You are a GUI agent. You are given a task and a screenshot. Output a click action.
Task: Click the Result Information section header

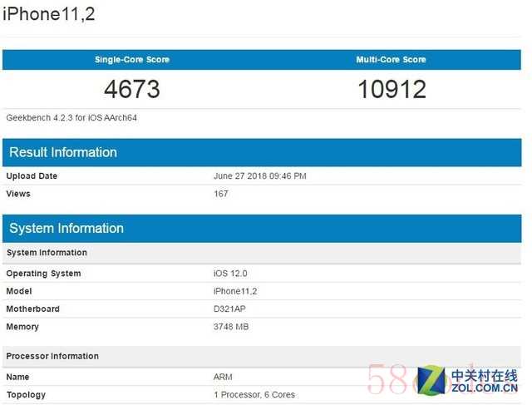coord(262,152)
